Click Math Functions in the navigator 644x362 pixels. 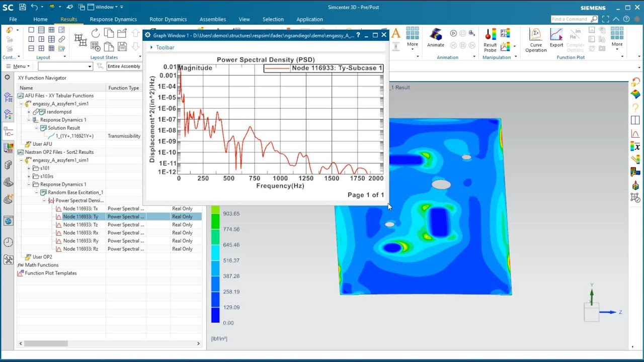42,265
